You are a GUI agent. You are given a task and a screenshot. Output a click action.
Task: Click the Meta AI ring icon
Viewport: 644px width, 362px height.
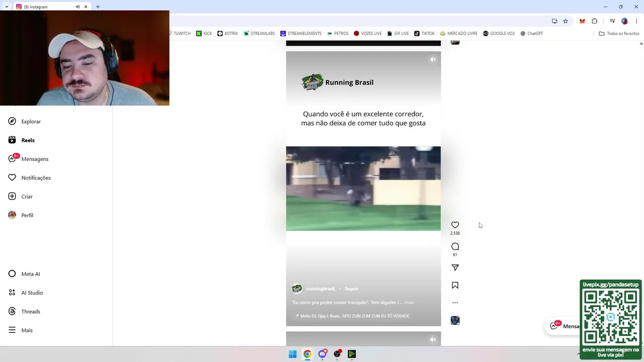(12, 274)
